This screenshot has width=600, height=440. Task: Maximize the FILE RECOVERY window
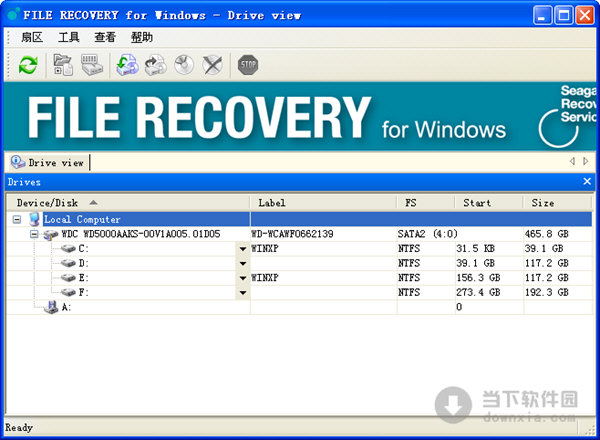tap(564, 15)
